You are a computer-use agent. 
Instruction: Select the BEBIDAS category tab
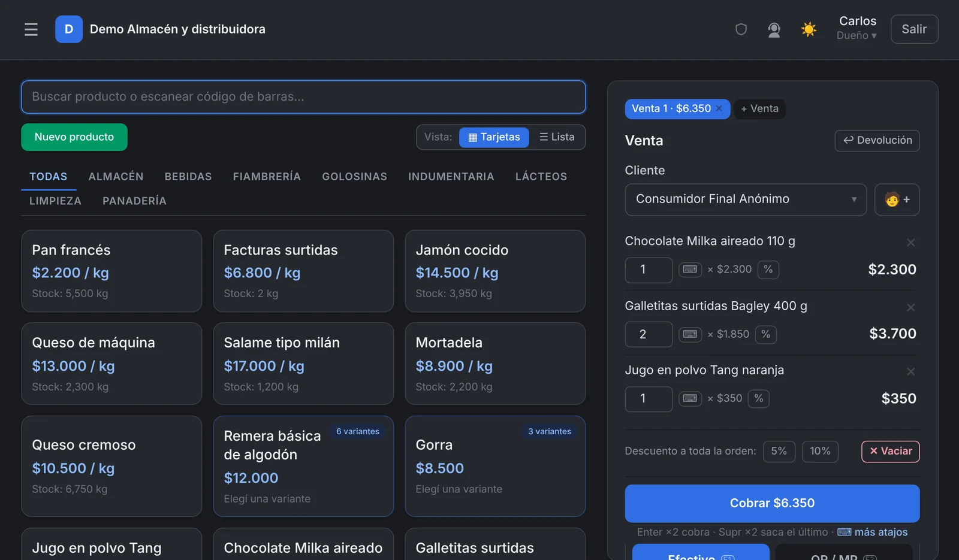click(x=188, y=177)
